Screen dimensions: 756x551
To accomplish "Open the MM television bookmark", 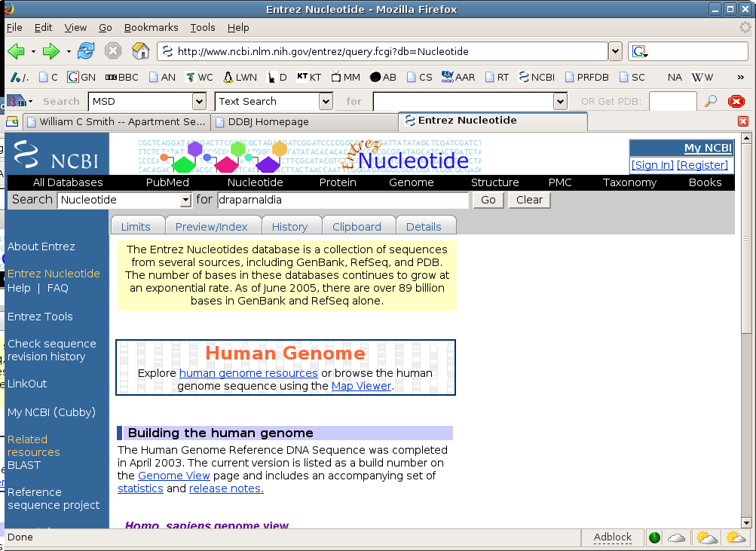I will (346, 77).
